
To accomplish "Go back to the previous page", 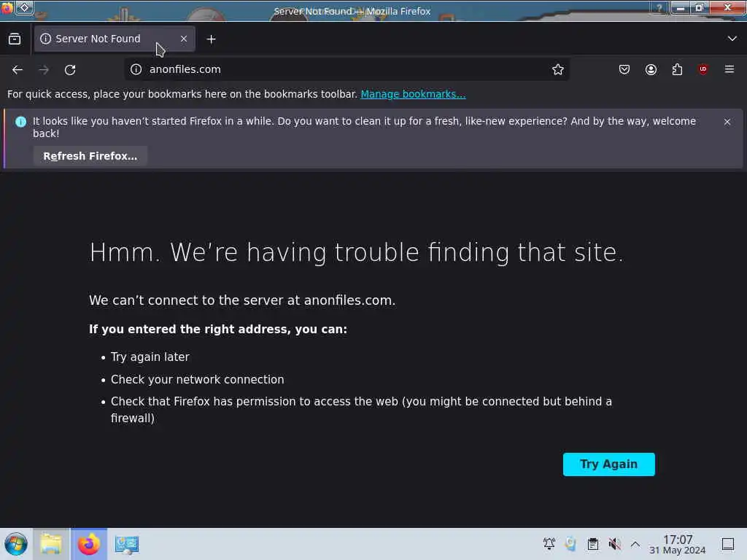I will click(x=18, y=69).
